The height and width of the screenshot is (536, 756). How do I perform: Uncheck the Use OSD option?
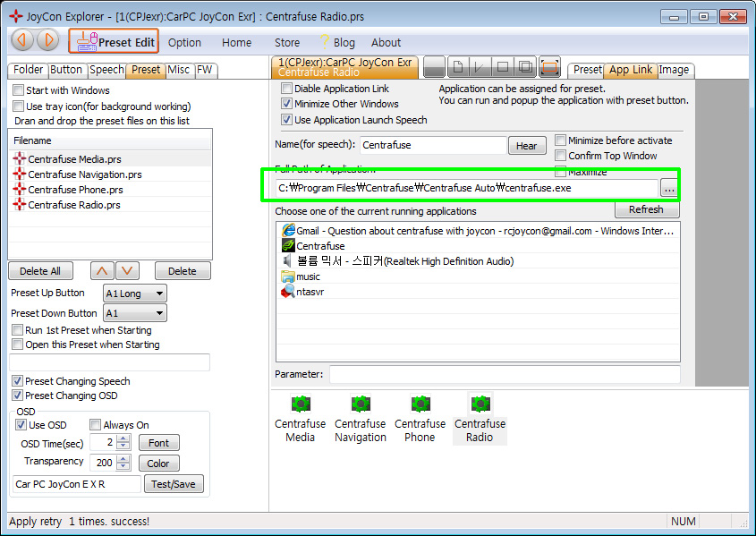pyautogui.click(x=21, y=425)
